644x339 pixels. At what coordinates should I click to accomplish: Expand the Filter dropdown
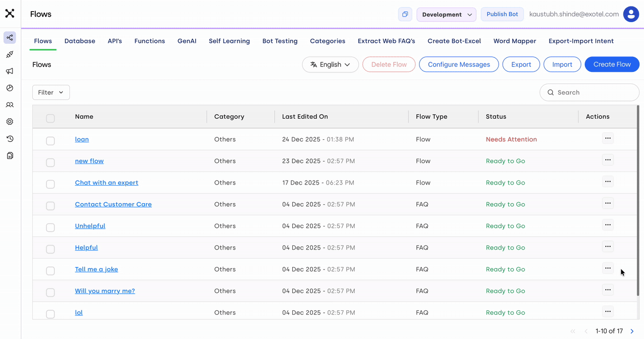[x=51, y=93]
